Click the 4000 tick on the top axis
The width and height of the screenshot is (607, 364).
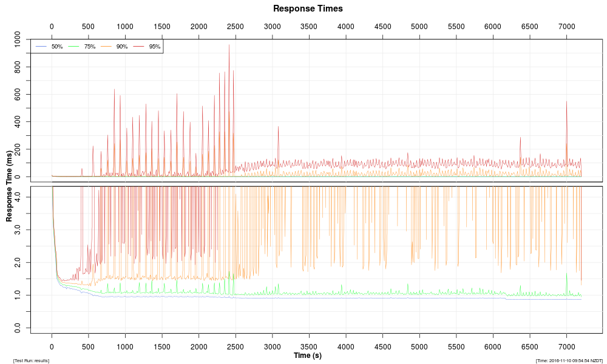point(345,27)
